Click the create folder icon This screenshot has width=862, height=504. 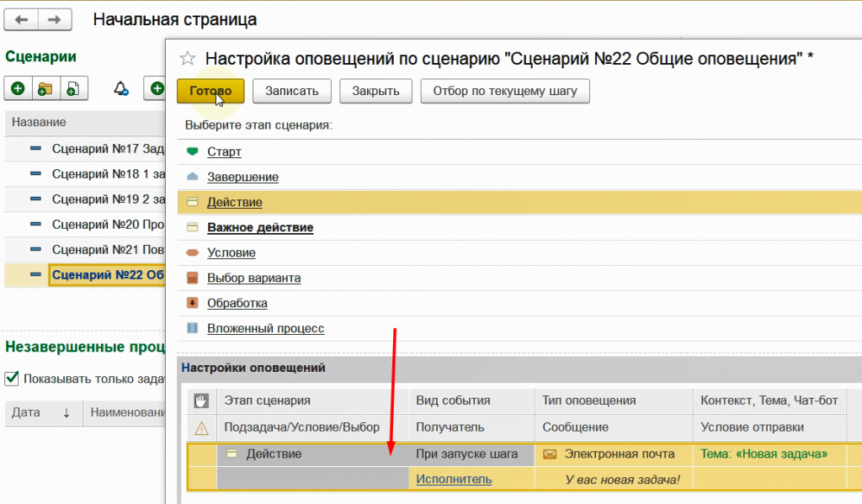[x=45, y=88]
